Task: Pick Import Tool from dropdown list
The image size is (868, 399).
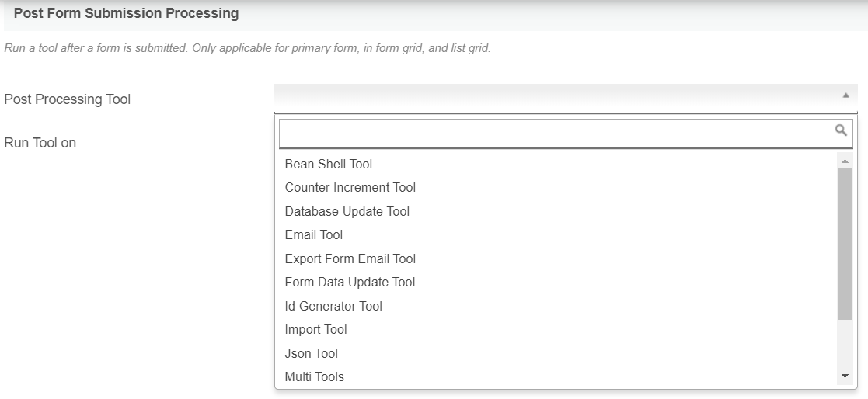Action: (x=316, y=329)
